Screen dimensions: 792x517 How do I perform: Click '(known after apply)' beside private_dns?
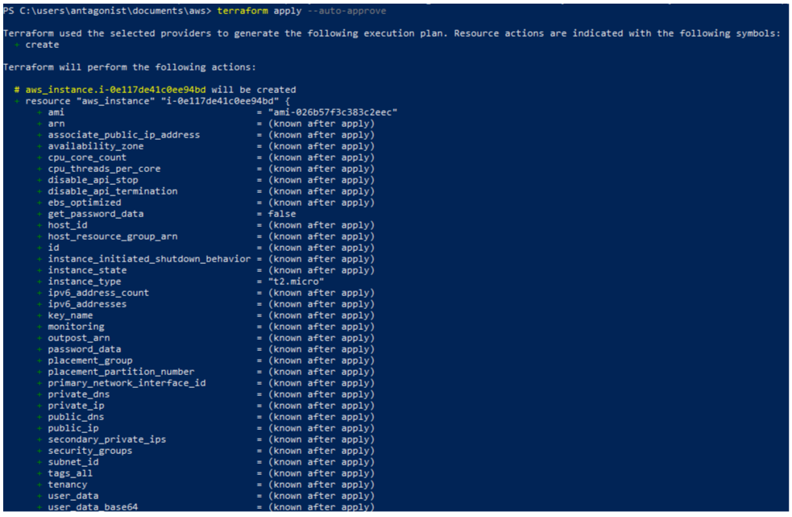[x=322, y=394]
